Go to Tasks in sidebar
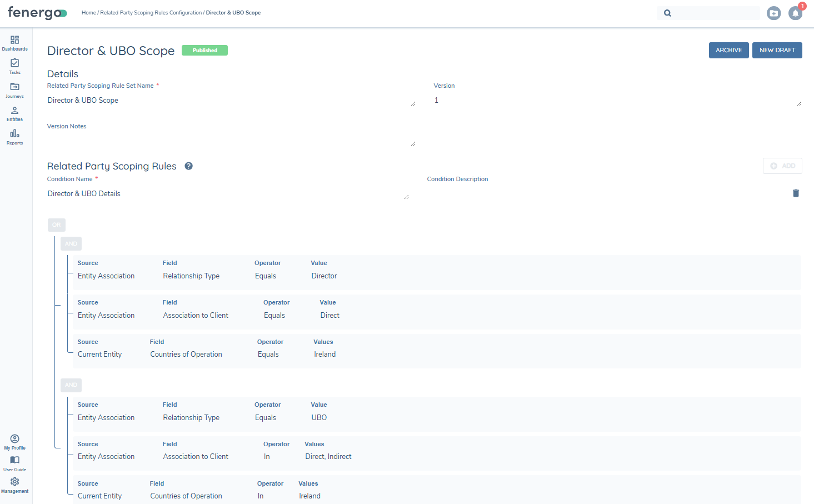The image size is (814, 504). coord(14,66)
